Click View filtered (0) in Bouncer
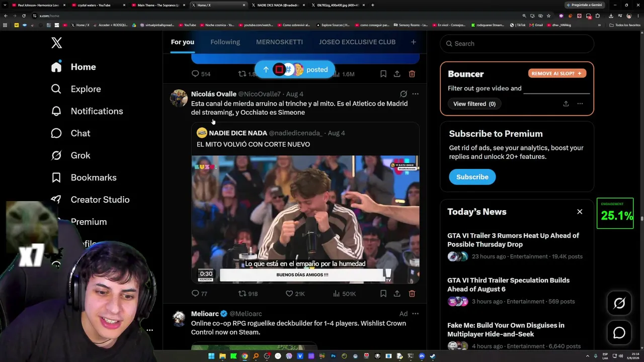Image resolution: width=644 pixels, height=362 pixels. 474,104
